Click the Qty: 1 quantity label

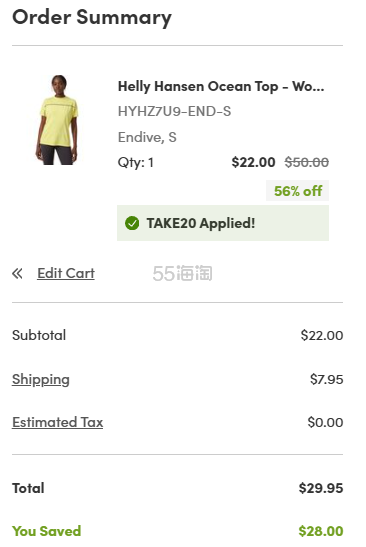click(136, 163)
